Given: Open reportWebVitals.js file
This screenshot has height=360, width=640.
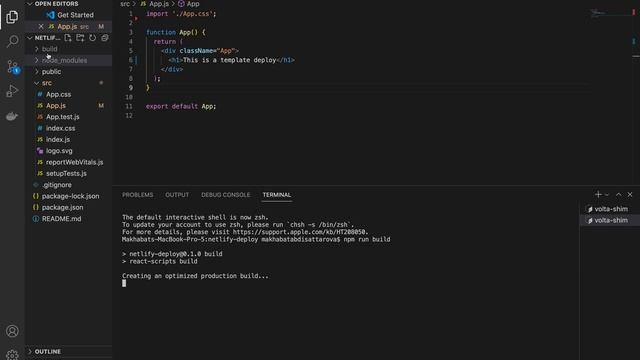Looking at the screenshot, I should click(68, 162).
